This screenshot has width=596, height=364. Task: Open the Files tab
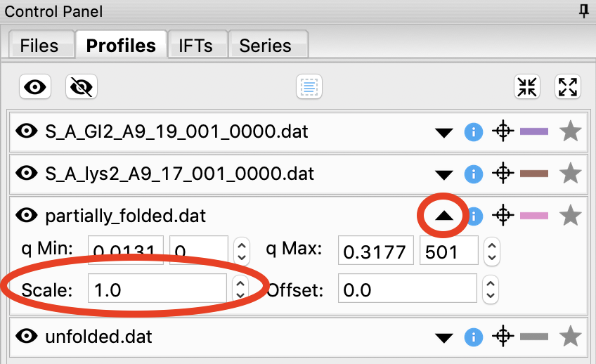(x=39, y=46)
